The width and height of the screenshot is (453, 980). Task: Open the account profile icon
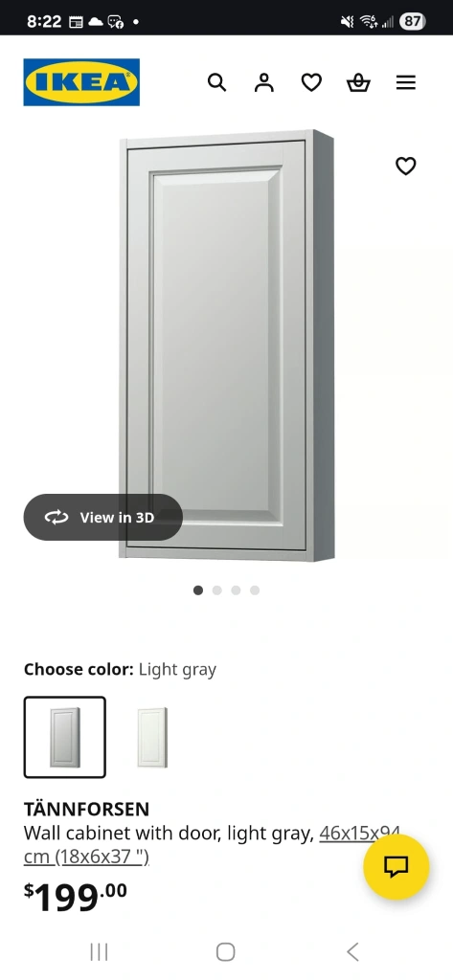pos(264,82)
